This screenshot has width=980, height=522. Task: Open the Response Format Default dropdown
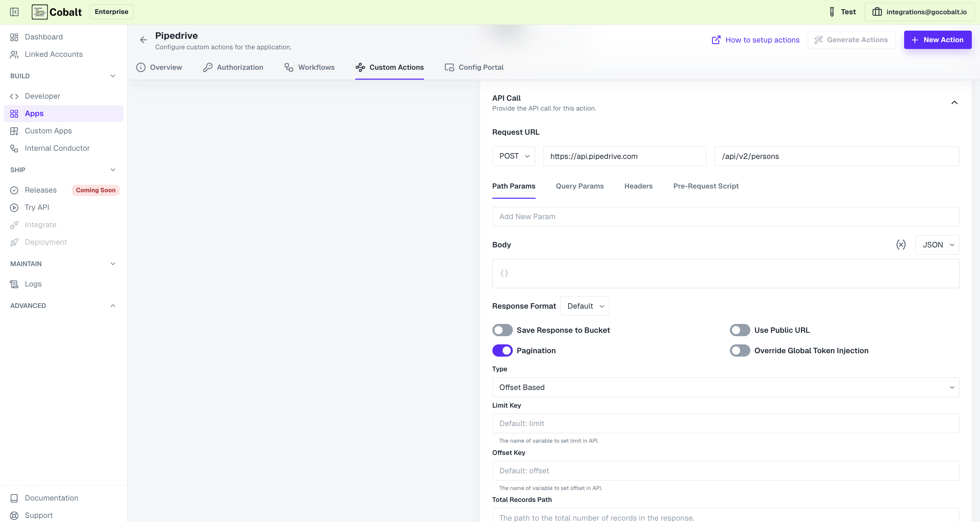pos(584,306)
